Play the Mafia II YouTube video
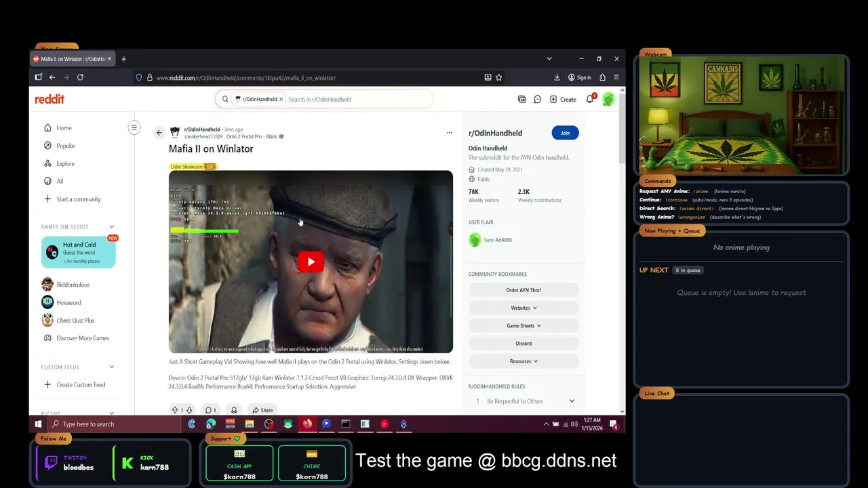868x488 pixels. (311, 262)
